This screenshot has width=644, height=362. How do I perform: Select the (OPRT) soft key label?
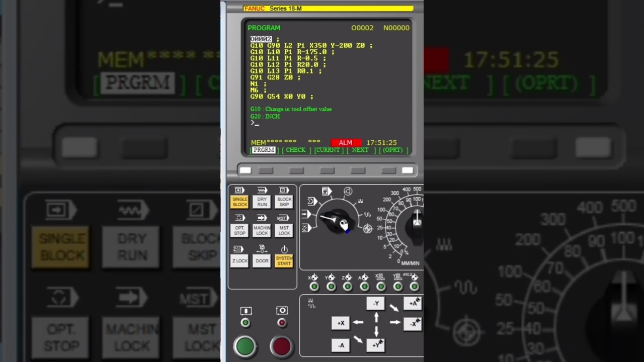coord(393,150)
